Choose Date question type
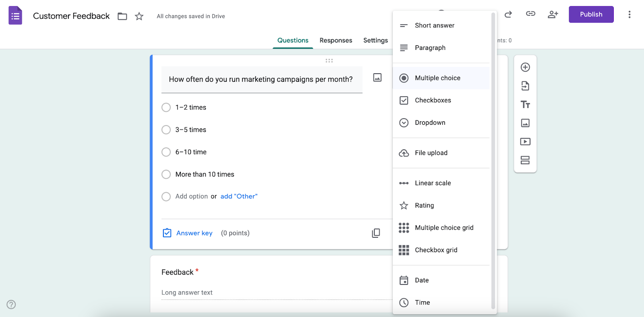 click(441, 280)
